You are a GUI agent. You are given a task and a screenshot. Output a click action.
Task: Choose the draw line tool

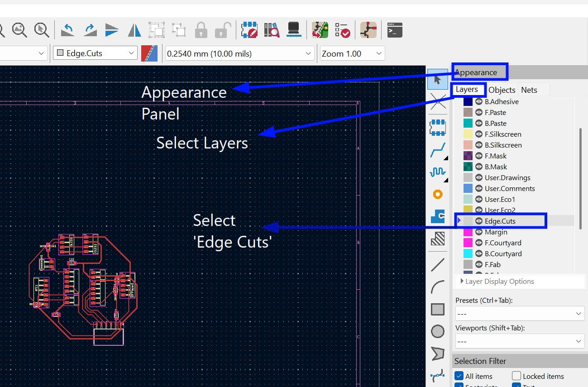coord(438,265)
